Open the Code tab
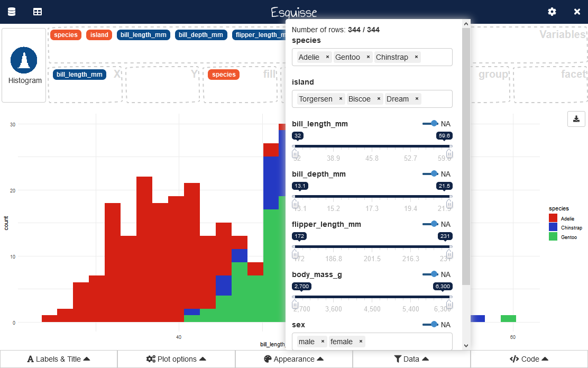The image size is (588, 368). point(529,359)
